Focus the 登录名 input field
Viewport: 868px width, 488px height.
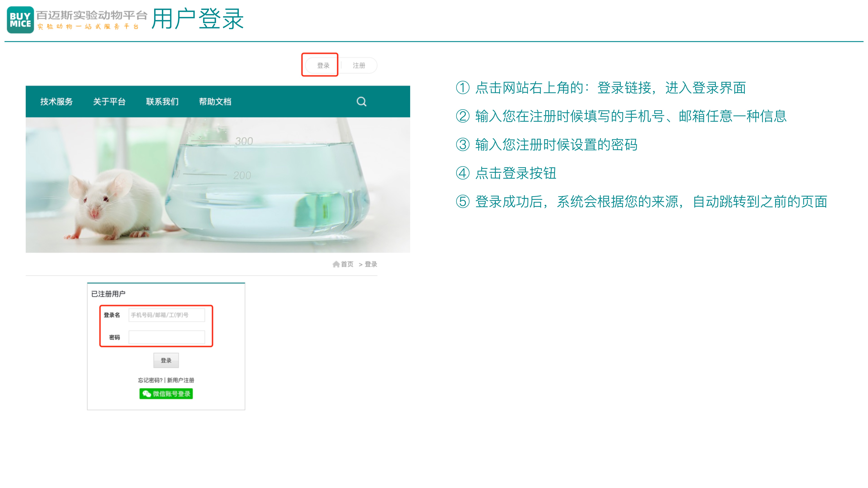167,315
